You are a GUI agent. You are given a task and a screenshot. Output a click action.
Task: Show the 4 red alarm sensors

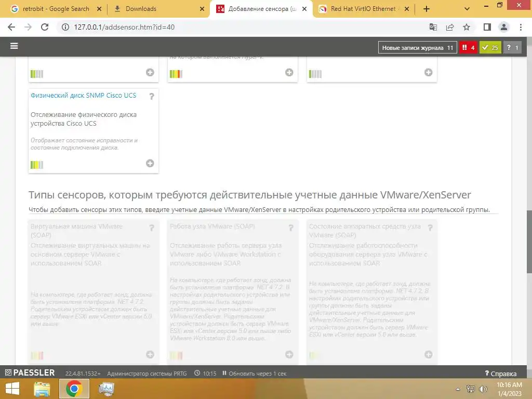469,47
